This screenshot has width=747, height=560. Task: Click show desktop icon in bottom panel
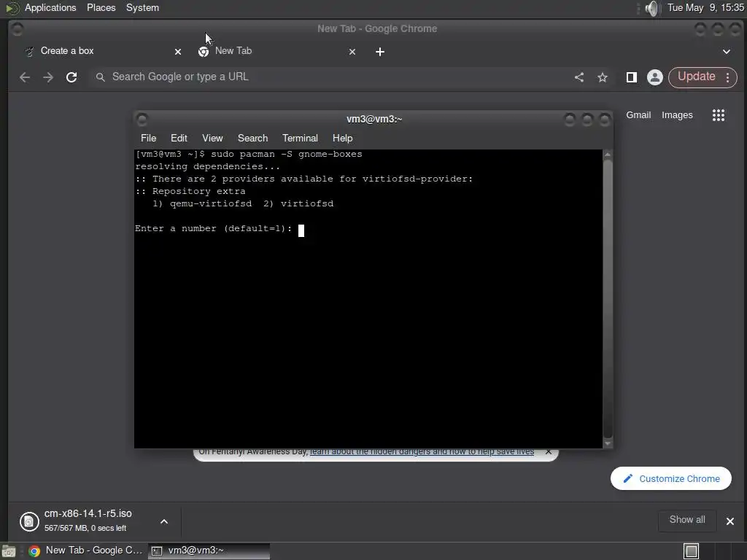pyautogui.click(x=9, y=551)
